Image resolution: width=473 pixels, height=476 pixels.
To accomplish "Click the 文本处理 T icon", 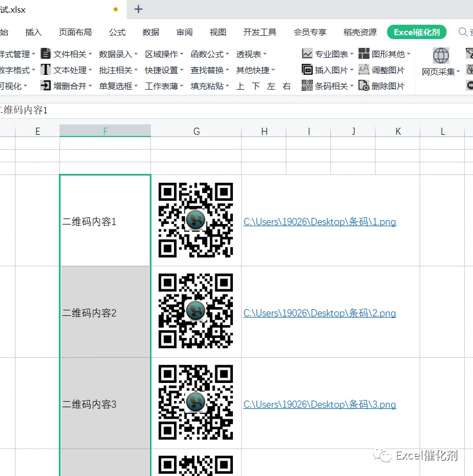I will 46,70.
